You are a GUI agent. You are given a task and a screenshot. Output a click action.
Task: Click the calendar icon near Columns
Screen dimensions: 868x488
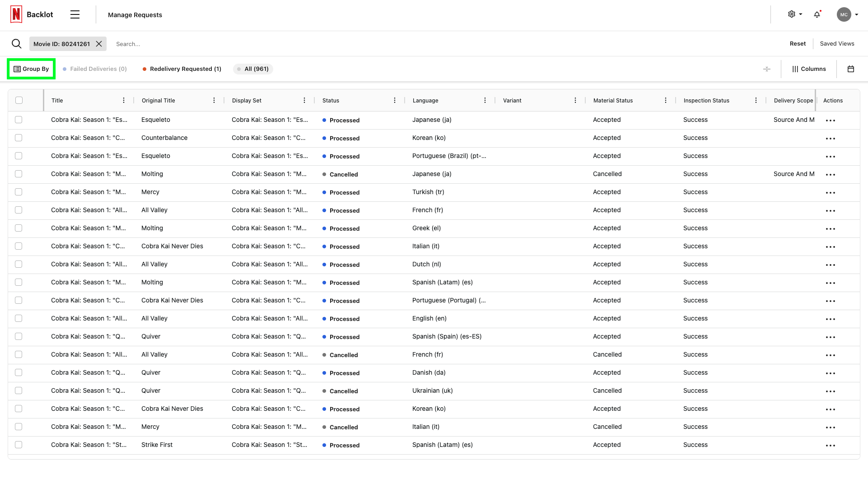[x=851, y=69]
